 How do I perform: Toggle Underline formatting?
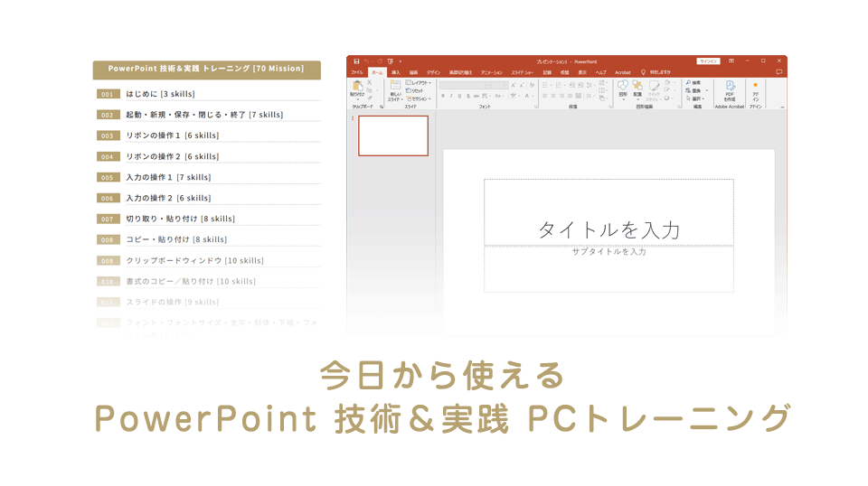(x=459, y=96)
